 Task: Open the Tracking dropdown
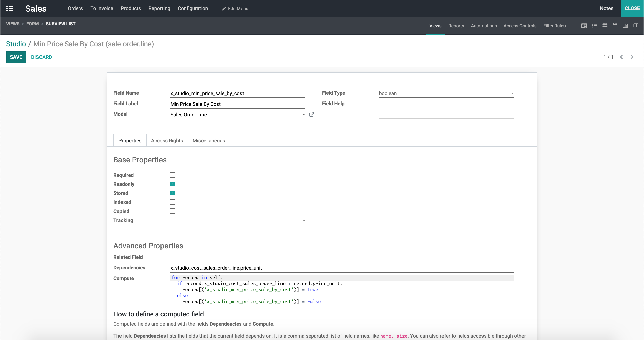(x=237, y=221)
